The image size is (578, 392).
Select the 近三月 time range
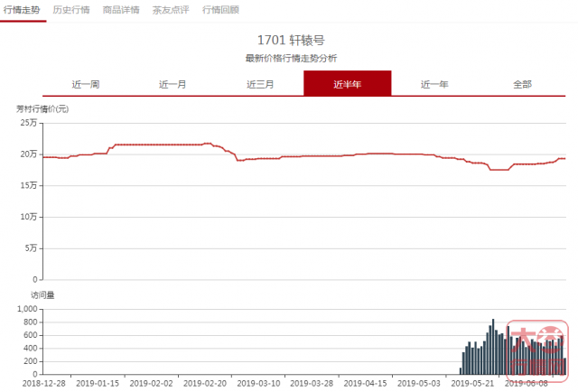tap(260, 84)
